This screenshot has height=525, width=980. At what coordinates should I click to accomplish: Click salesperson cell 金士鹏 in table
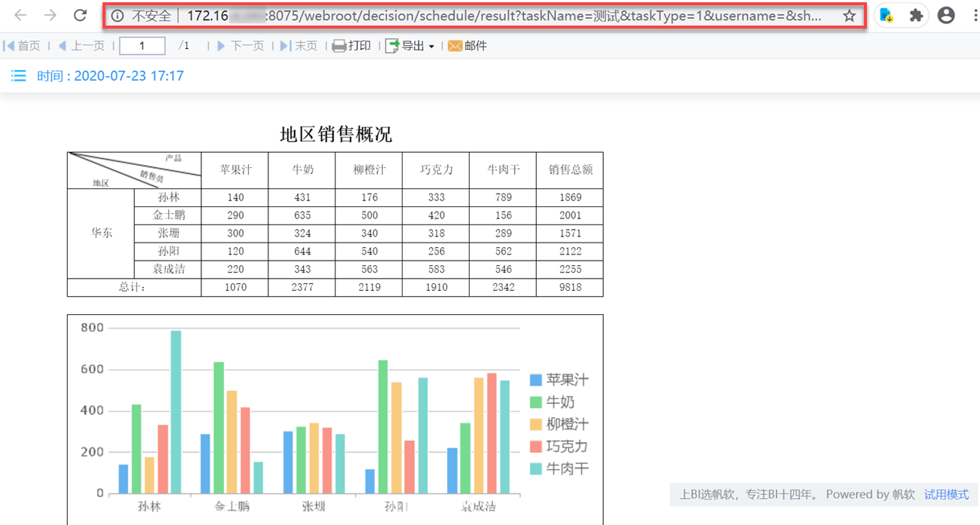(x=169, y=215)
